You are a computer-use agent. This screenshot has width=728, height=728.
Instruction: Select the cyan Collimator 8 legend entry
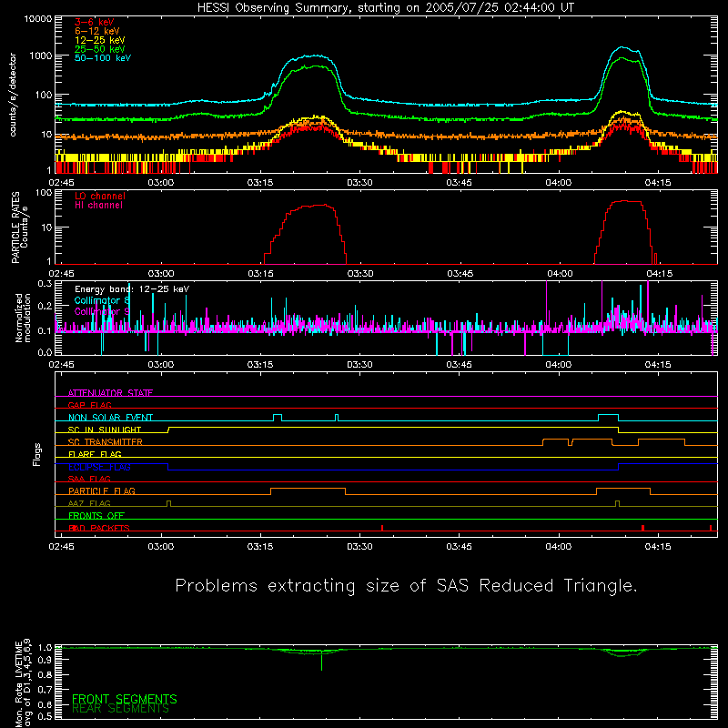click(x=102, y=300)
